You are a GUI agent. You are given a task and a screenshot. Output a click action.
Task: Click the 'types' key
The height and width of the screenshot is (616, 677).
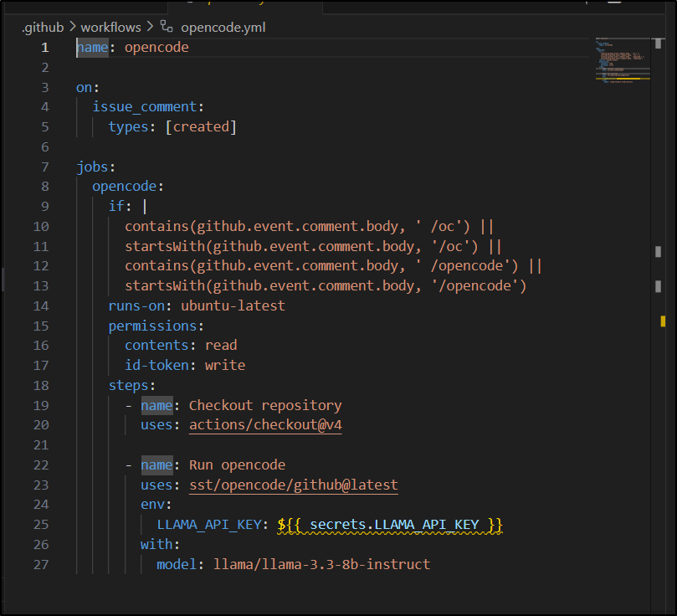[129, 127]
